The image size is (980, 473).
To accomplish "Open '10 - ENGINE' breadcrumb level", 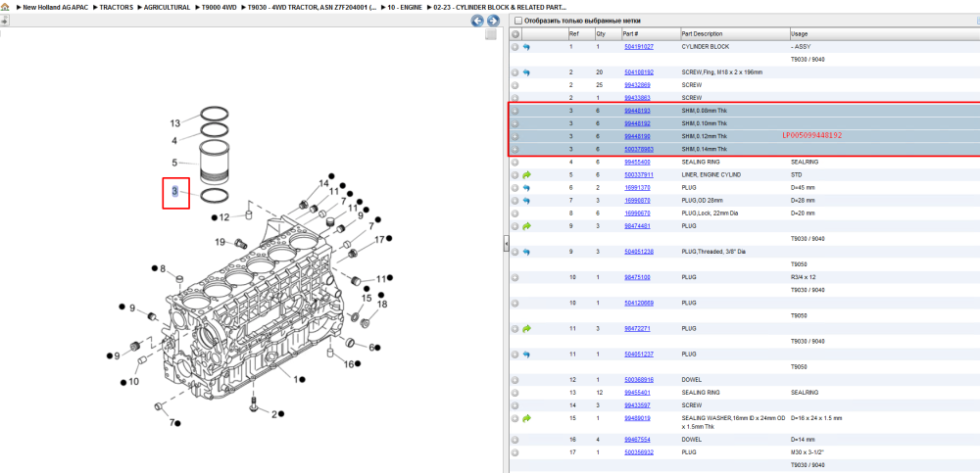I will point(403,7).
